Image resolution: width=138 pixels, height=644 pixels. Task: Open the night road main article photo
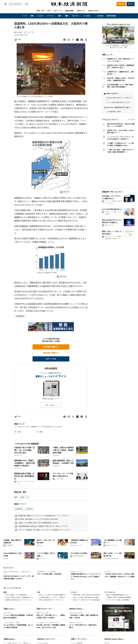51,69
